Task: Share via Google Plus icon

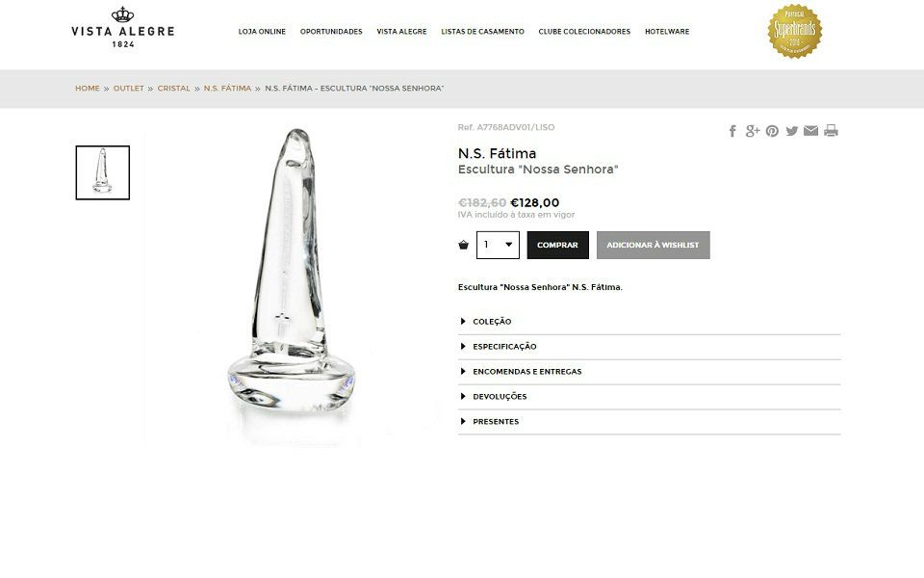Action: pyautogui.click(x=753, y=131)
